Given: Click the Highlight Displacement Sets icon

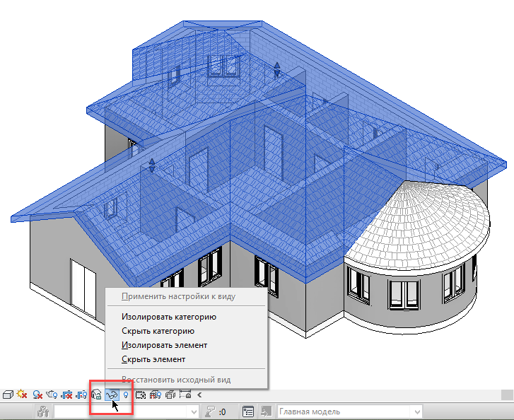Looking at the screenshot, I should 170,395.
